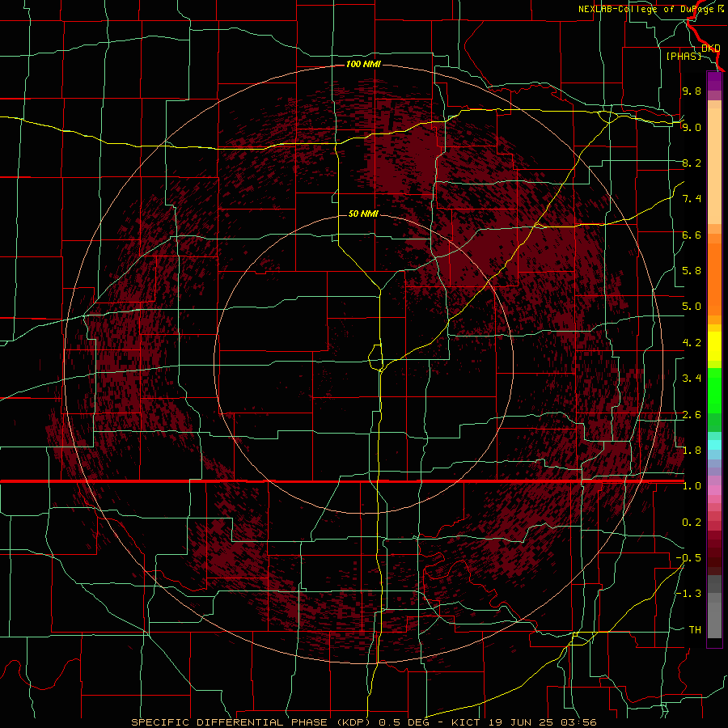Screen dimensions: 728x728
Task: Click the 7.4 scale value
Action: tap(692, 199)
